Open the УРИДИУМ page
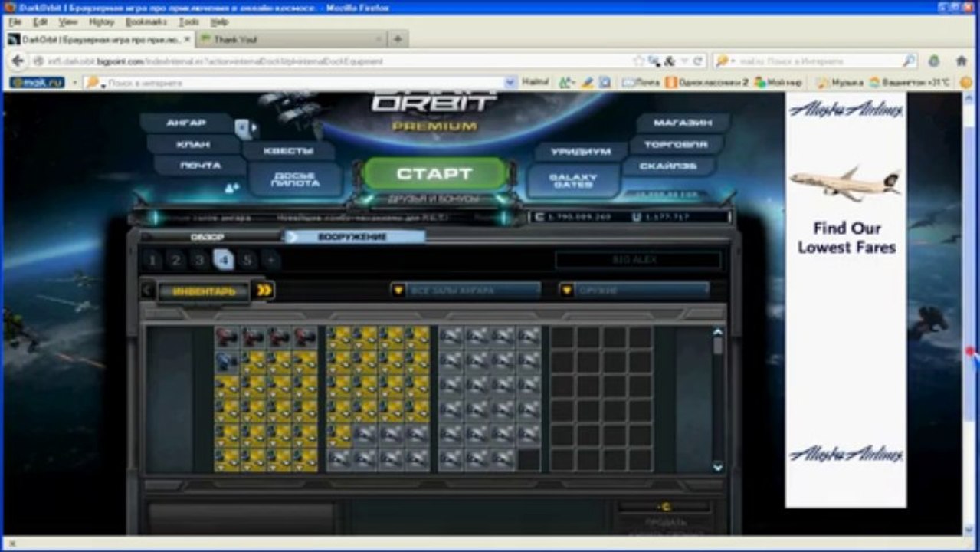Viewport: 980px width, 552px height. pos(581,152)
